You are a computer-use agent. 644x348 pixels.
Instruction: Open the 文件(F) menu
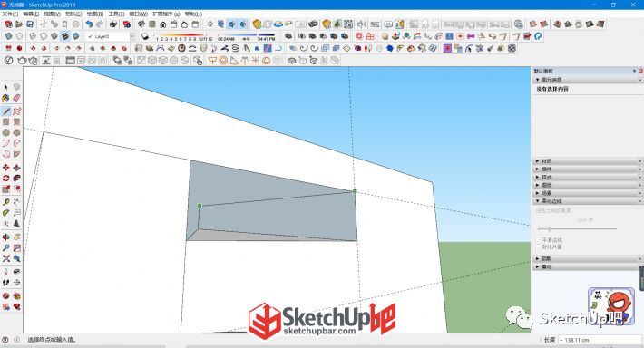[10, 14]
